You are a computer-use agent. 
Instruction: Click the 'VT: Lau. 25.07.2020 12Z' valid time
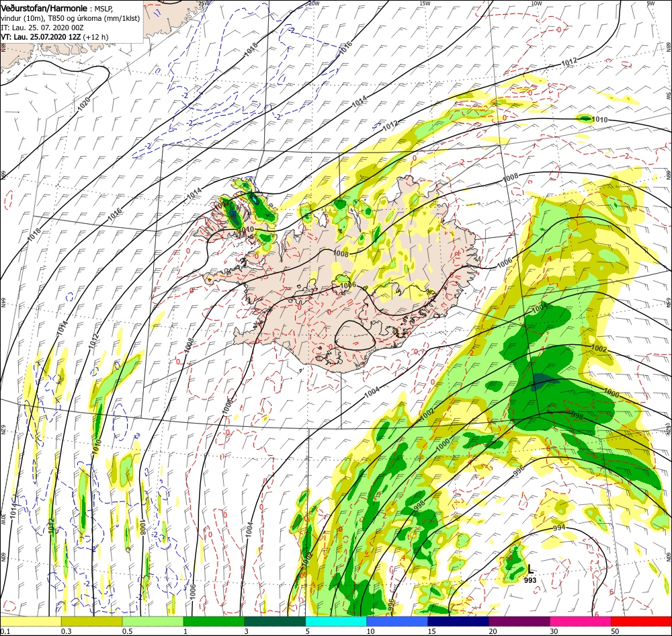41,37
